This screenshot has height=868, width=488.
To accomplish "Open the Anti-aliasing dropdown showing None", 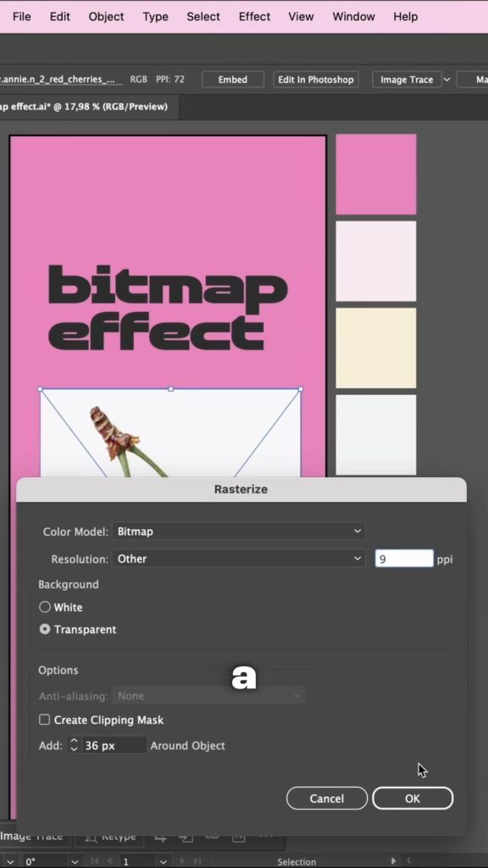I will point(208,696).
